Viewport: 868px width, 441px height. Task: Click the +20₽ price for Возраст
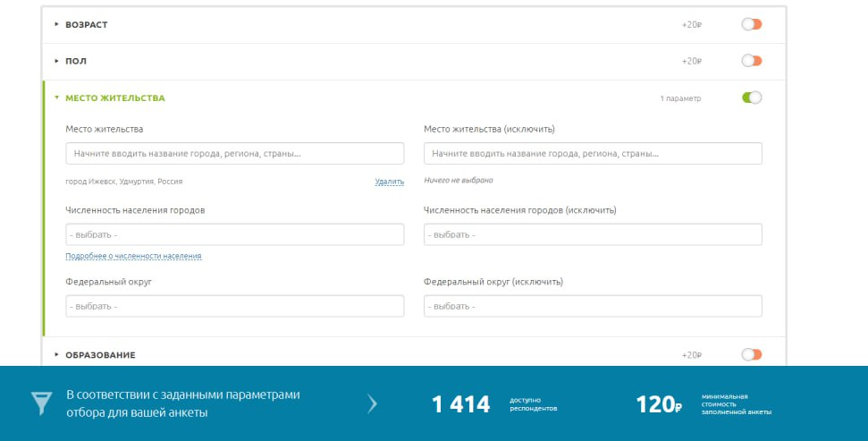coord(691,25)
